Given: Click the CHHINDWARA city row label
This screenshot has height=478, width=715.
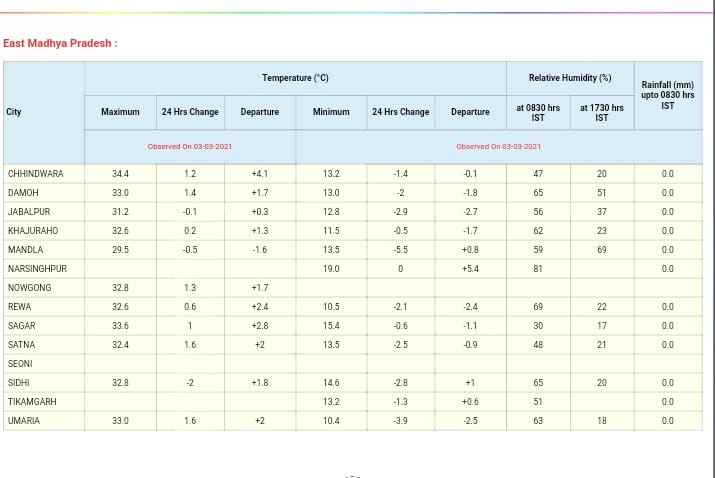Looking at the screenshot, I should pos(36,174).
